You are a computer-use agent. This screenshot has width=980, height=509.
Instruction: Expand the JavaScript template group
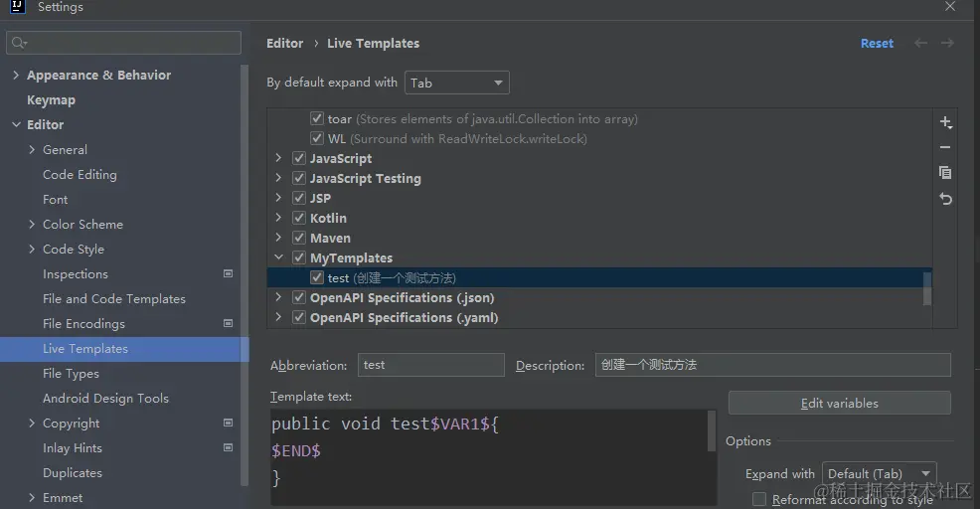click(278, 158)
